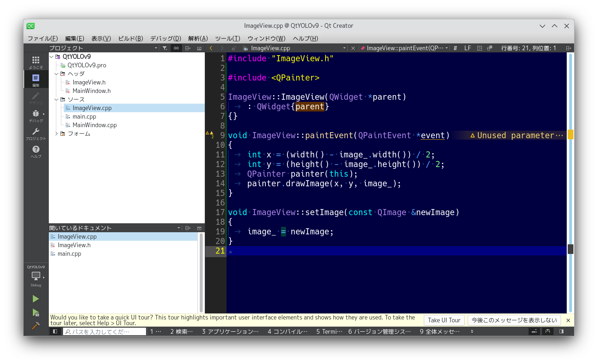Image resolution: width=598 pixels, height=364 pixels.
Task: Open the QtYOLOv9 kit selector monitor icon
Action: 36,276
